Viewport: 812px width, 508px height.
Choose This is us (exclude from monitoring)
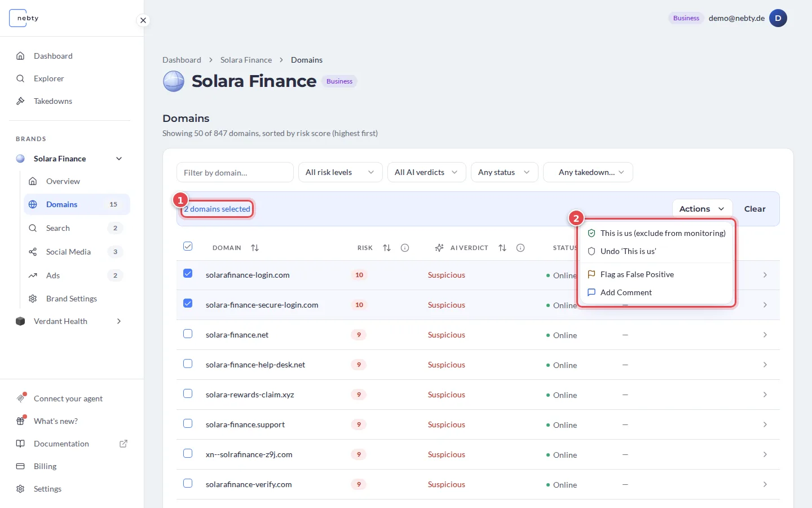pyautogui.click(x=656, y=233)
